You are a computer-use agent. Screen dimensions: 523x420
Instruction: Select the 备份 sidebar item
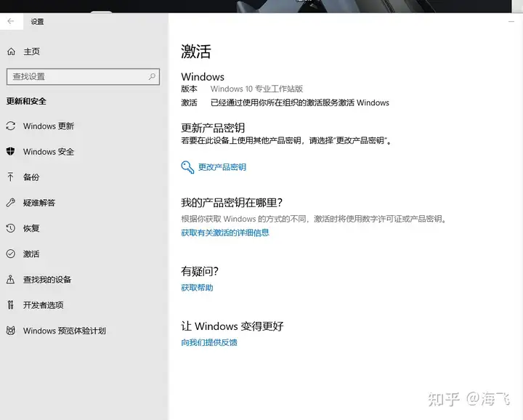(x=31, y=177)
